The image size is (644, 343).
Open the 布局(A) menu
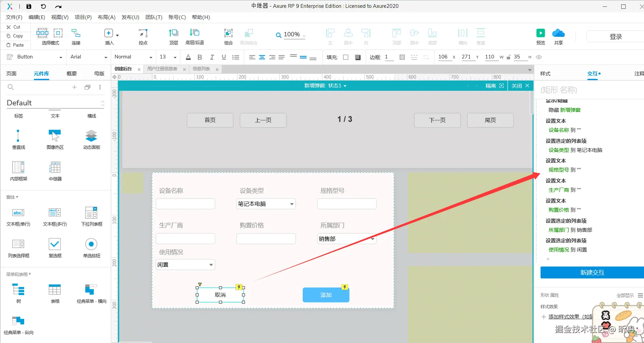106,17
